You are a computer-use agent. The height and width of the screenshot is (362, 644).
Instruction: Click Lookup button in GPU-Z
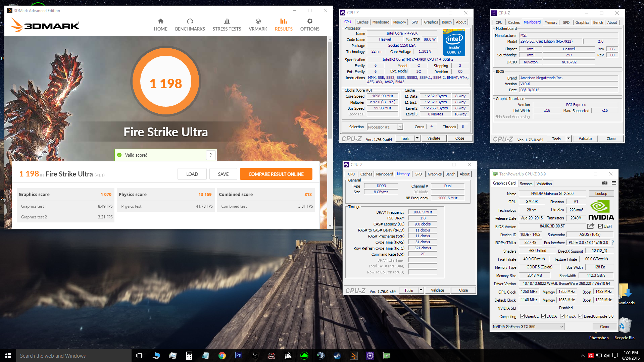pos(601,194)
